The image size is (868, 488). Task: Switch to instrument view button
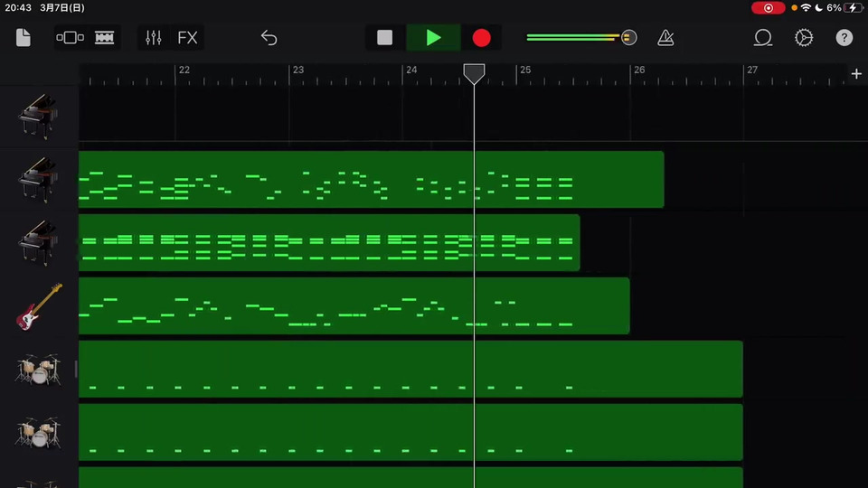71,38
